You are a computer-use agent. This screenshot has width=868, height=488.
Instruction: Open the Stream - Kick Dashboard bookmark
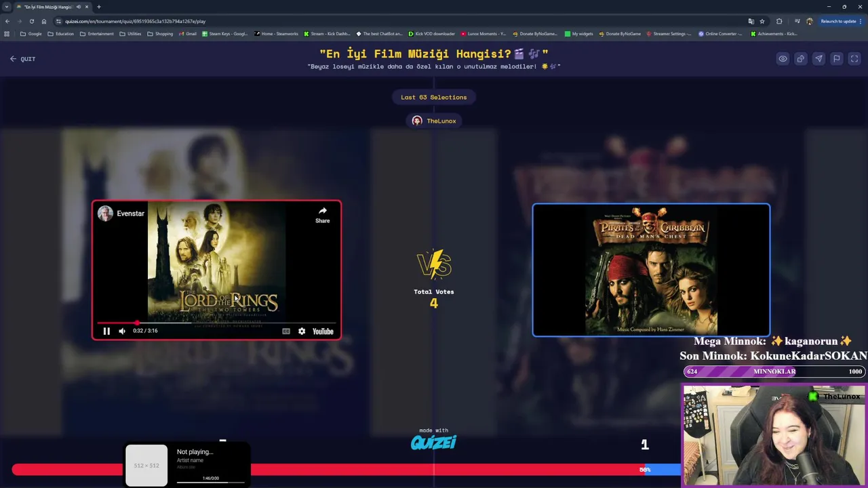click(x=328, y=34)
